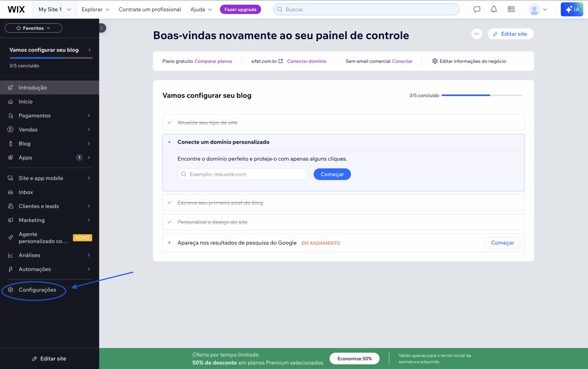Open the Favoritos dropdown
Screen dimensions: 588x369
pyautogui.click(x=33, y=28)
